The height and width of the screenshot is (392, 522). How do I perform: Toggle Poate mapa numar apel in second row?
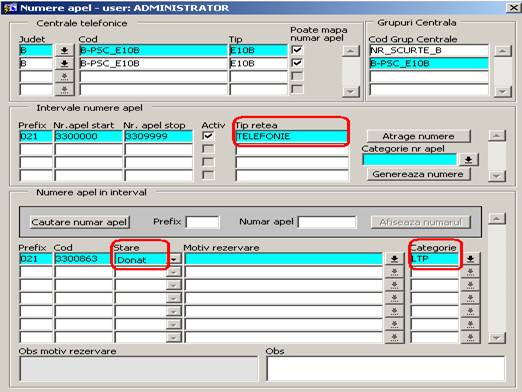pos(297,63)
